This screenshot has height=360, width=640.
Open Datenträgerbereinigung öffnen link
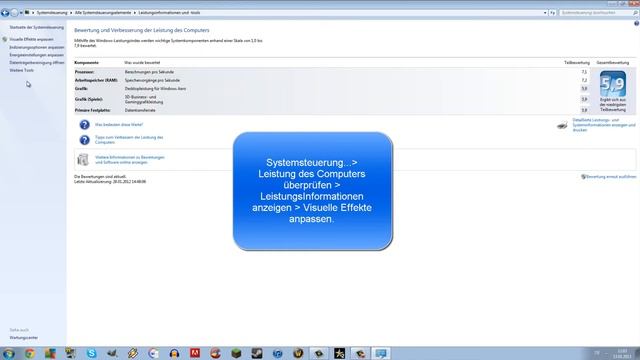tap(37, 62)
